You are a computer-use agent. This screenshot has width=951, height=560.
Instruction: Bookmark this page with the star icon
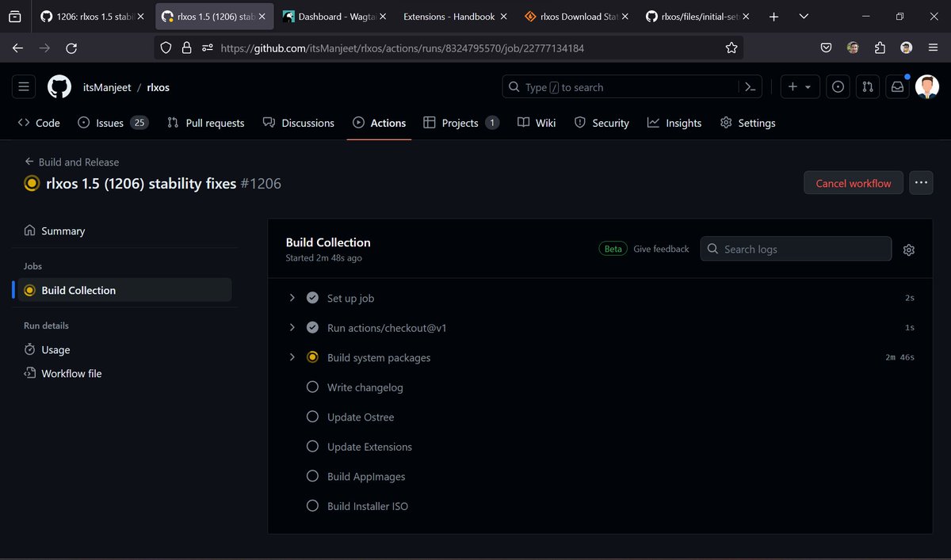(731, 48)
